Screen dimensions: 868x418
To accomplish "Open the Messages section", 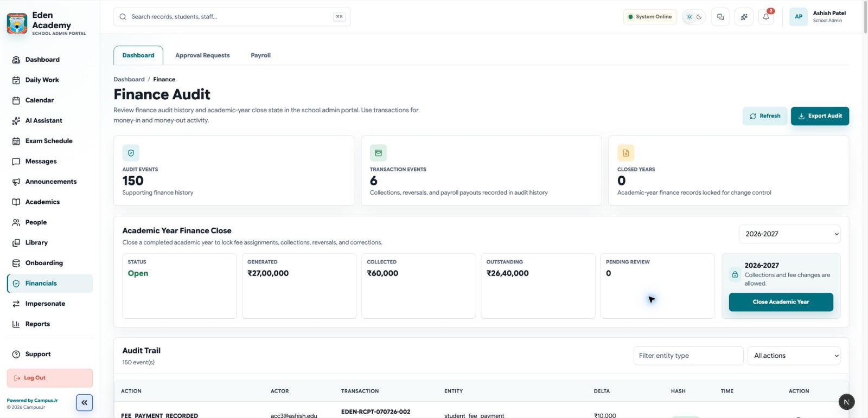I will pyautogui.click(x=49, y=161).
